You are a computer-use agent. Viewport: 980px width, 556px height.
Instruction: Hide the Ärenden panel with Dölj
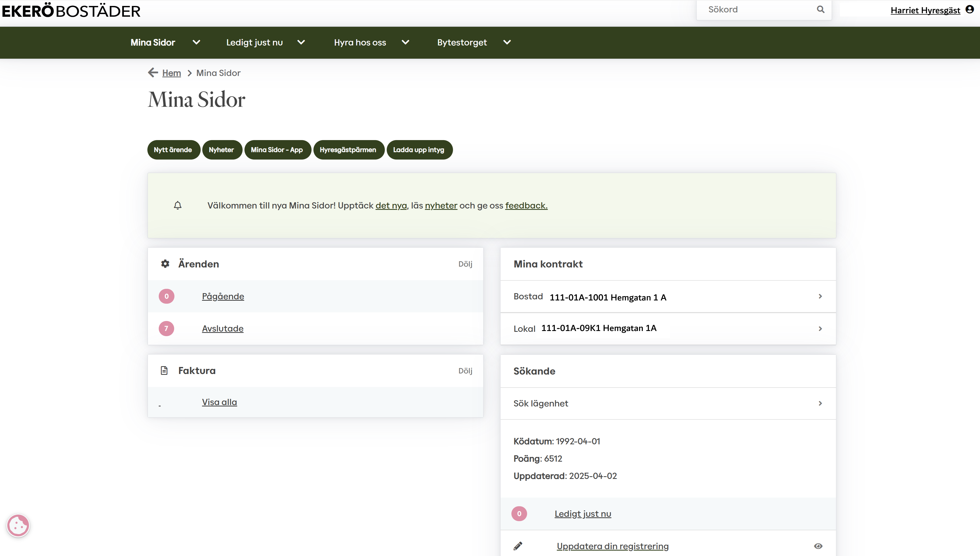coord(465,264)
